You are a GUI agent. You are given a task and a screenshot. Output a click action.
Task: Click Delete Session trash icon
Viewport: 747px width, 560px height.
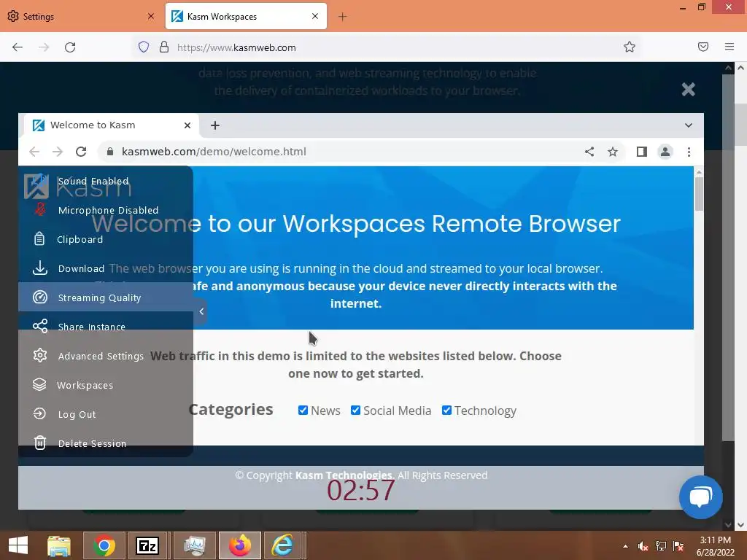coord(40,443)
